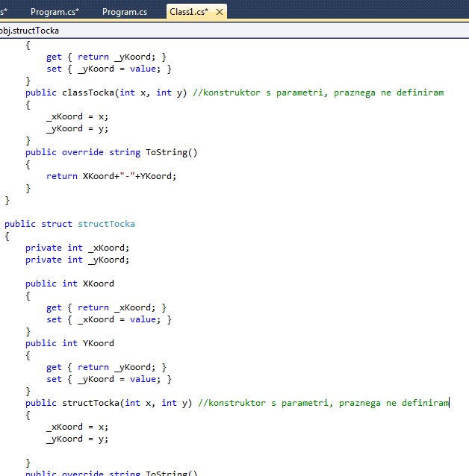This screenshot has width=469, height=476.
Task: Click the set _xKoord = value accessor
Action: [x=108, y=319]
